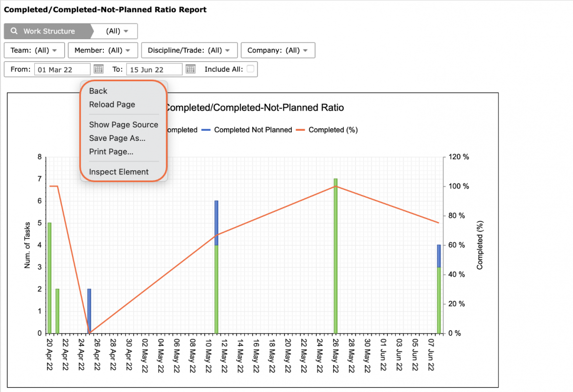Viewport: 573px width, 392px height.
Task: Expand the Work Structure (All) dropdown
Action: coord(117,31)
